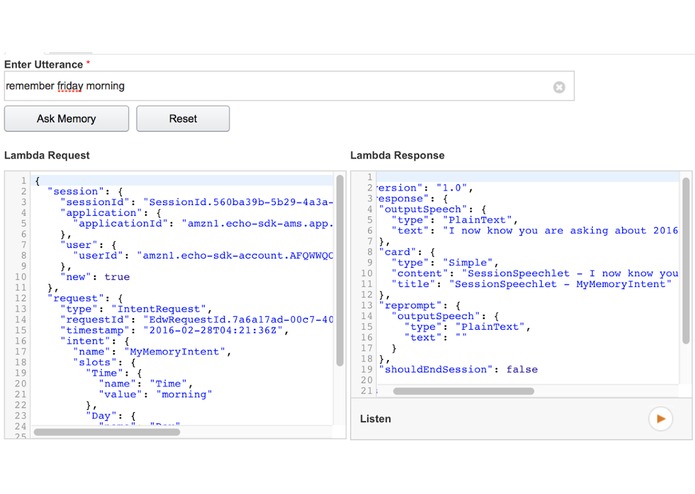This screenshot has height=494, width=695.
Task: Click the "title" line in the response
Action: 532,284
